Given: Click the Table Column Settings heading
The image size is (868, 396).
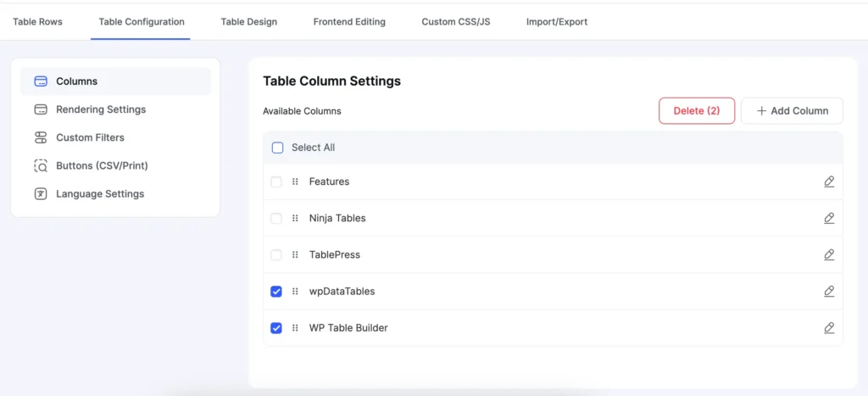Looking at the screenshot, I should point(331,81).
